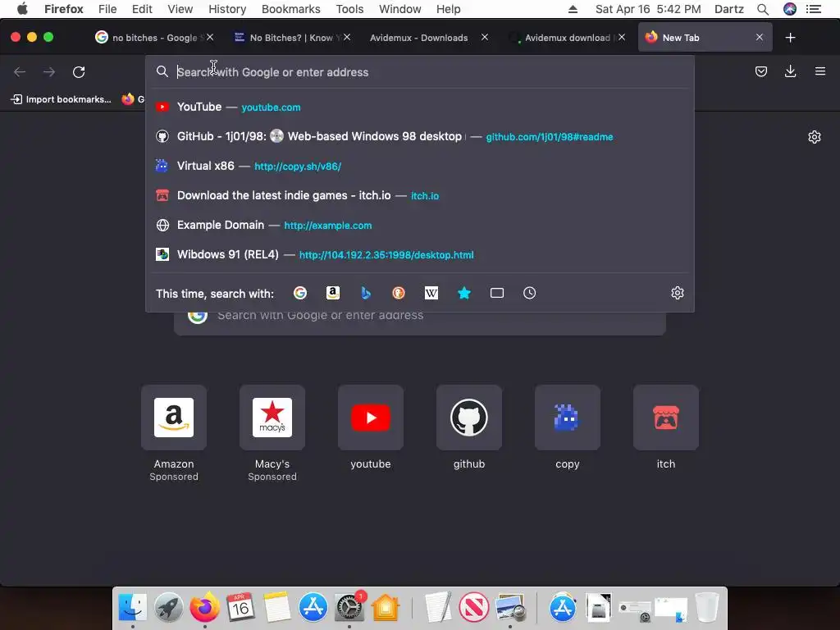Search this time with DuckDuckGo icon
Image resolution: width=840 pixels, height=630 pixels.
399,293
